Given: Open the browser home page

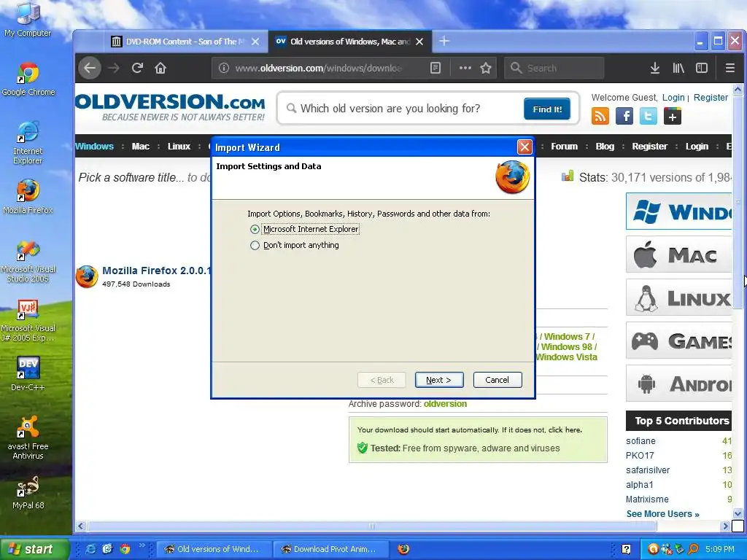Looking at the screenshot, I should pyautogui.click(x=160, y=68).
